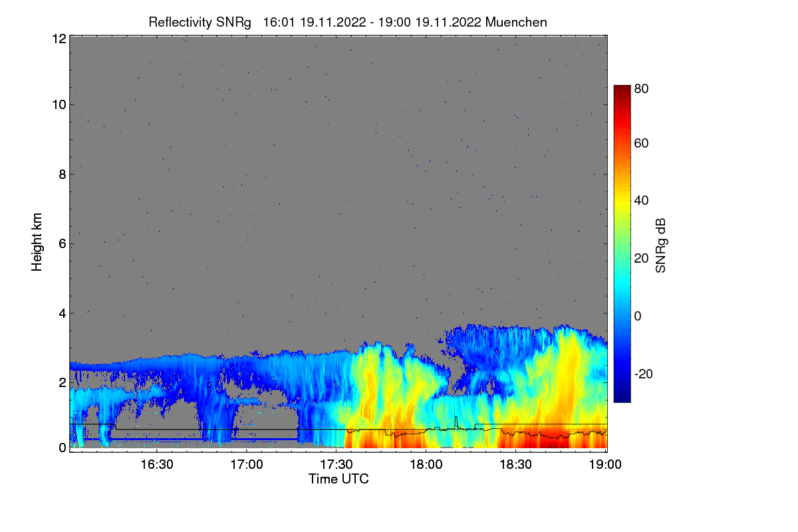The image size is (798, 532).
Task: Click the height tick label 8
Action: click(x=63, y=174)
